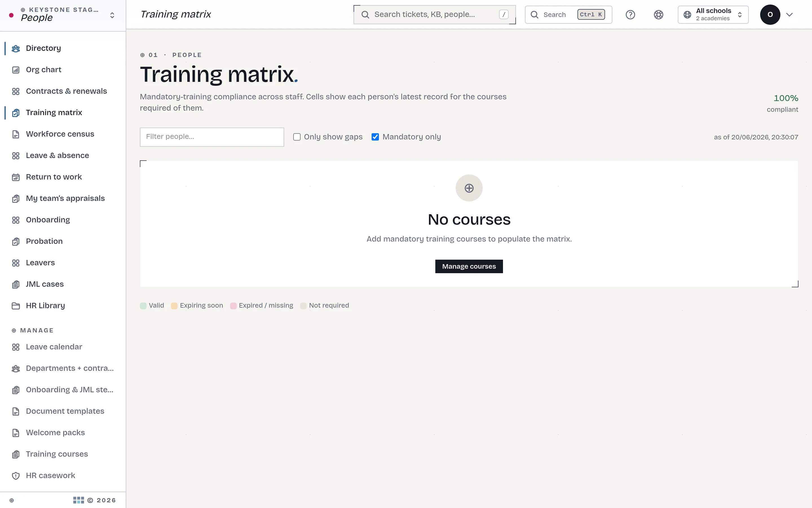Click the as of 20/06/2026 timestamp
This screenshot has height=508, width=812.
(756, 137)
